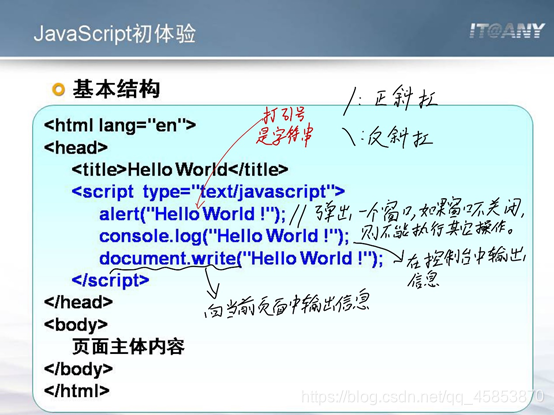Click the handwritten note "反斜杠"
The height and width of the screenshot is (415, 554).
(x=400, y=136)
